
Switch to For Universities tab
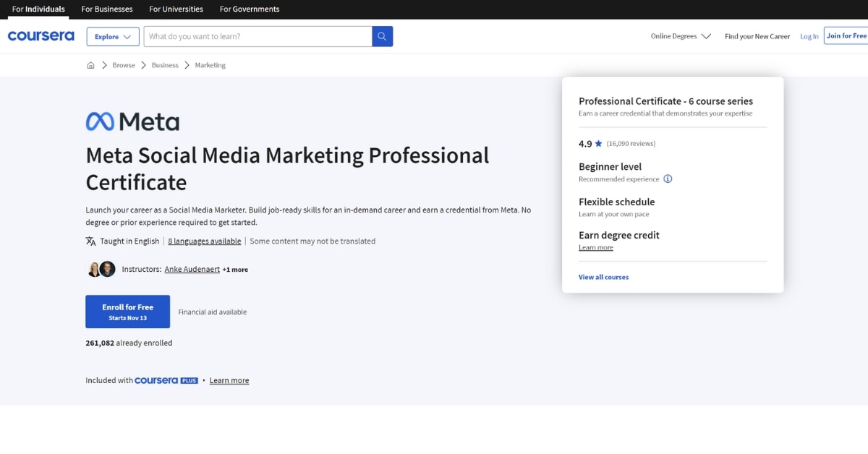coord(176,9)
